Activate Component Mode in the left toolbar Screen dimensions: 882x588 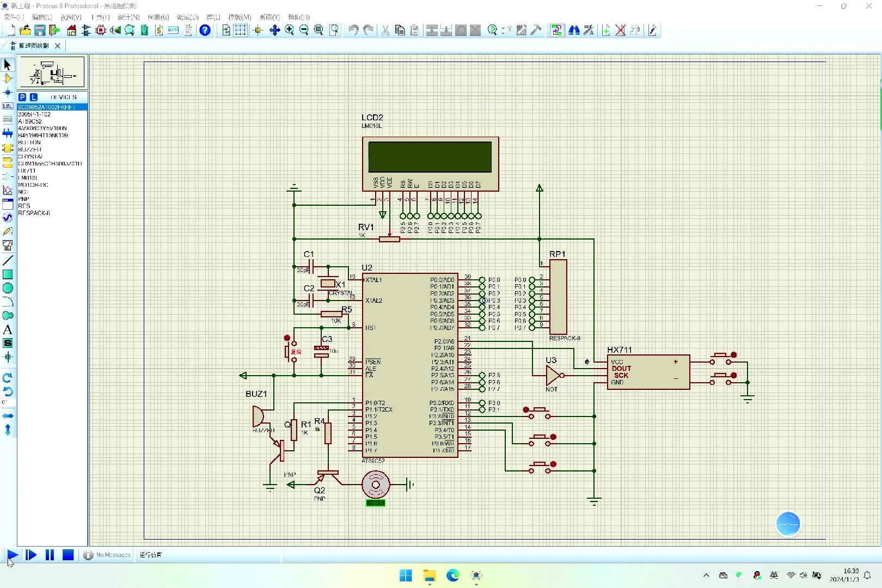click(8, 78)
